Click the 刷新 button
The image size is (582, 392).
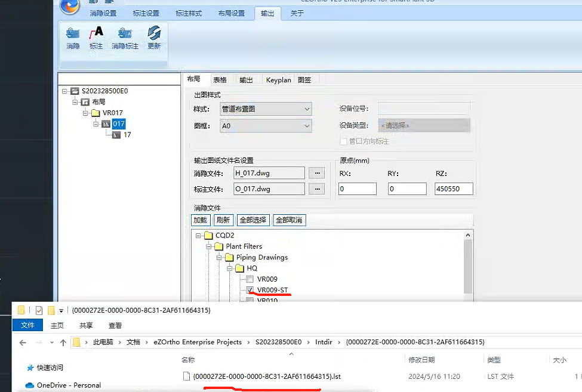click(x=223, y=220)
